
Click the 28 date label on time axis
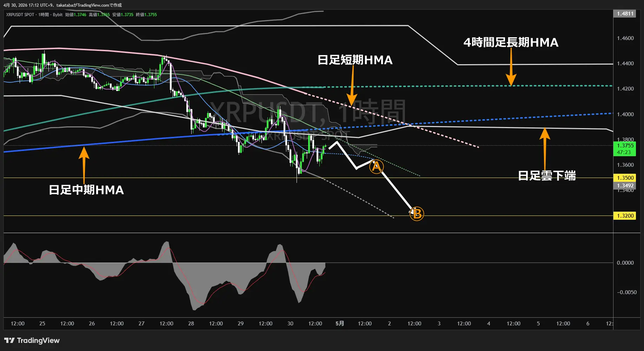pos(191,324)
